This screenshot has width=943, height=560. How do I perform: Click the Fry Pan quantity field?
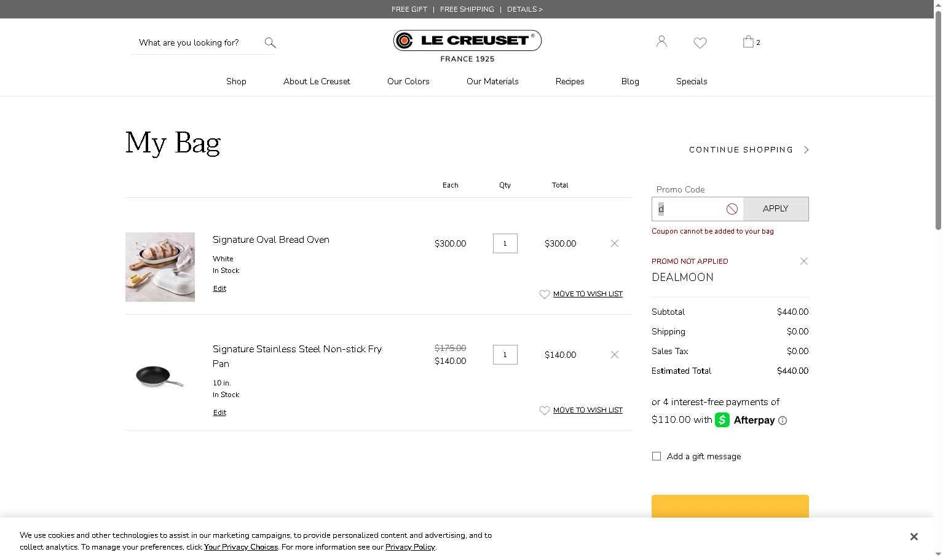(505, 355)
